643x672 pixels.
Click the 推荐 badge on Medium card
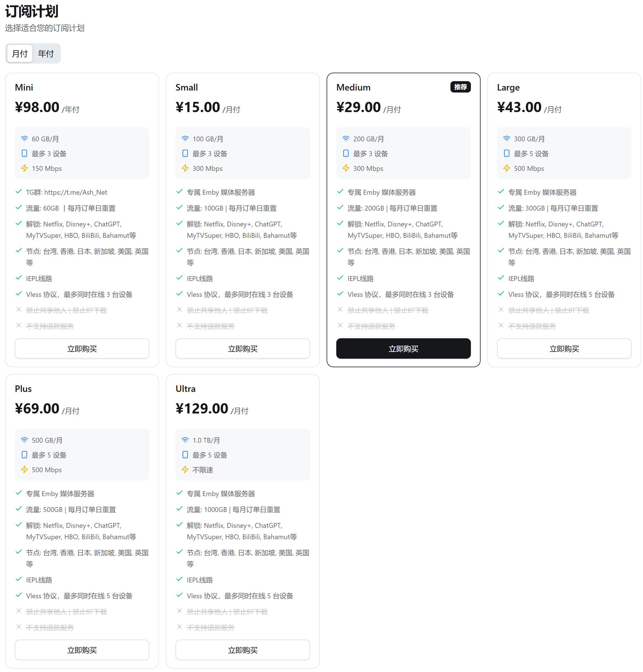[x=460, y=87]
